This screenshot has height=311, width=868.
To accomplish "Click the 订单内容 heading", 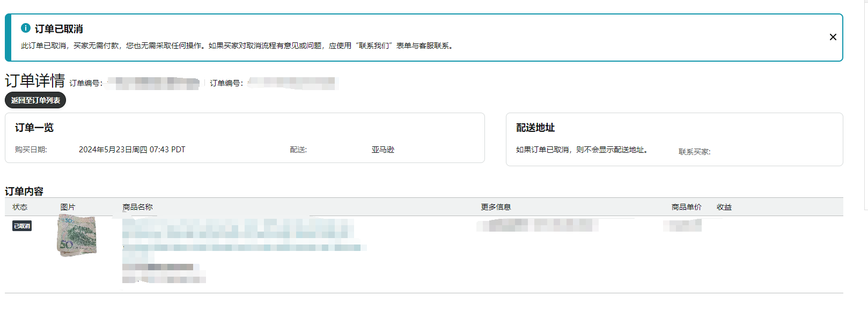I will click(24, 191).
